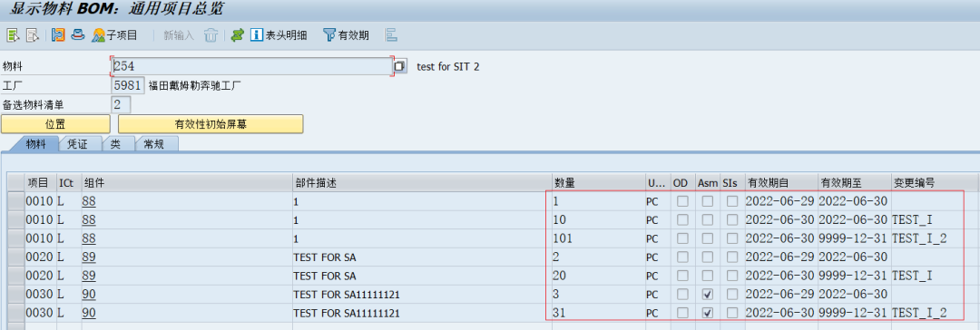Click the 新输入 toolbar button
This screenshot has height=330, width=980.
pos(179,35)
